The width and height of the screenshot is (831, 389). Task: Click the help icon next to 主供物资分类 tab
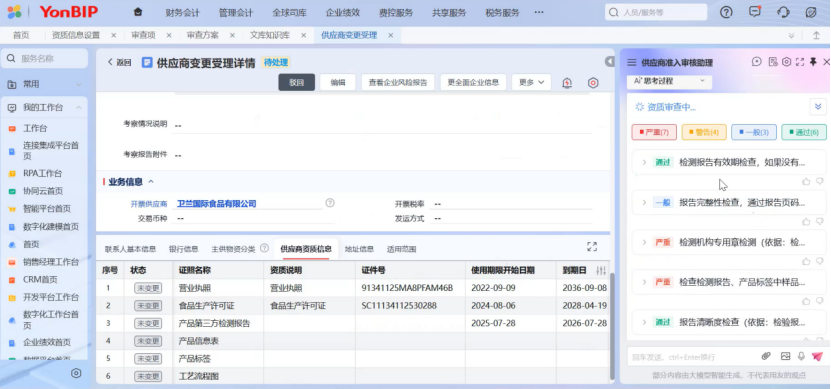264,249
